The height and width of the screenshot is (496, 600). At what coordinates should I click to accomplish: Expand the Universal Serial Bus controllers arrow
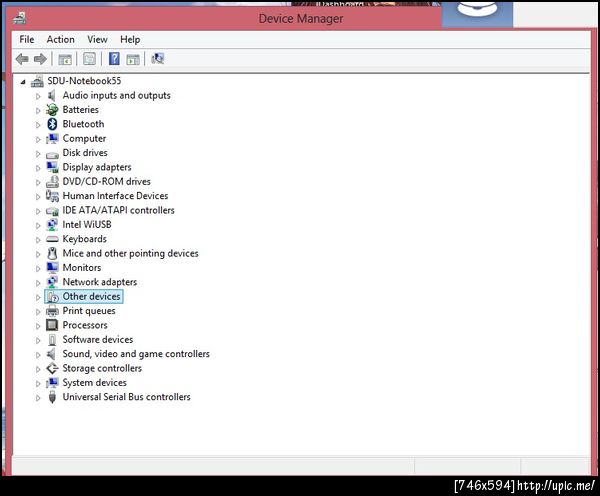[38, 398]
